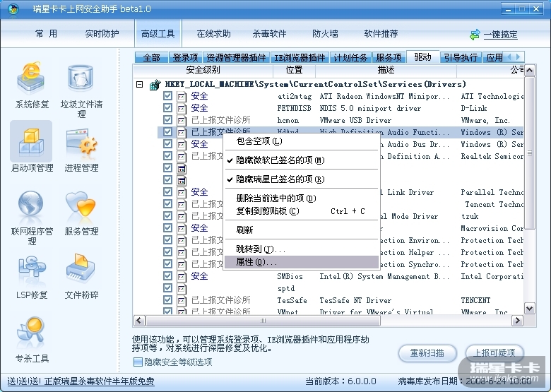Screen dimensions: 551x392
Task: Toggle 隐藏瑞星已签名的项 menu entry
Action: (302, 179)
